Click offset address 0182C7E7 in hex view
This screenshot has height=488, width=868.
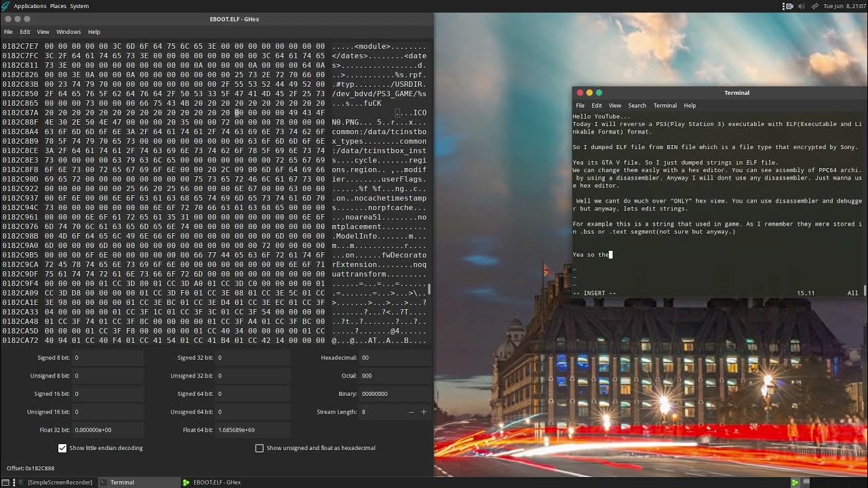coord(20,46)
